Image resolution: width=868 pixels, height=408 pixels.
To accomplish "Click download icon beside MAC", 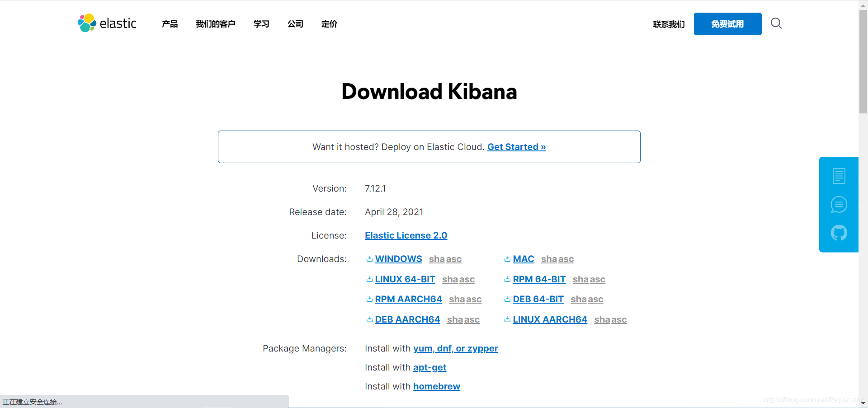I will click(x=507, y=259).
